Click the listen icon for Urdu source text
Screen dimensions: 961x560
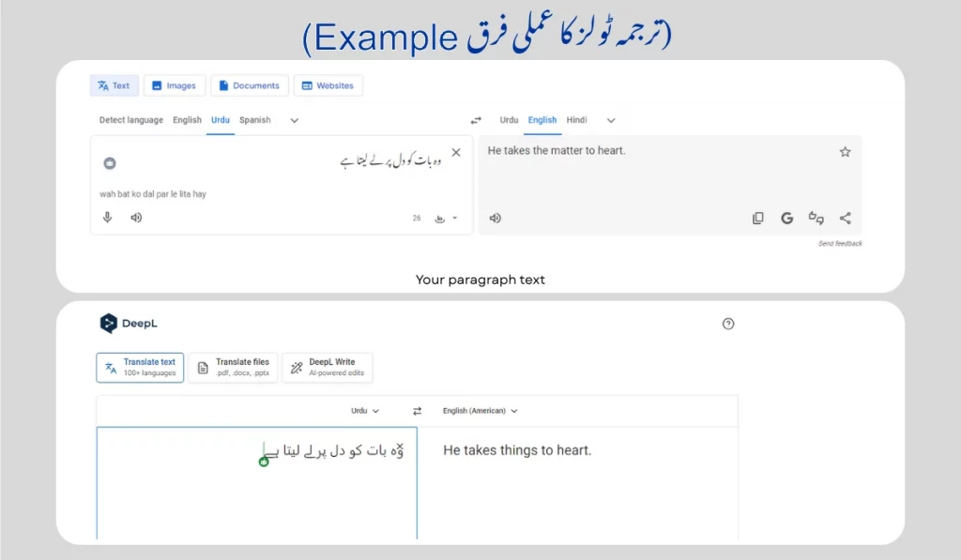pyautogui.click(x=135, y=217)
